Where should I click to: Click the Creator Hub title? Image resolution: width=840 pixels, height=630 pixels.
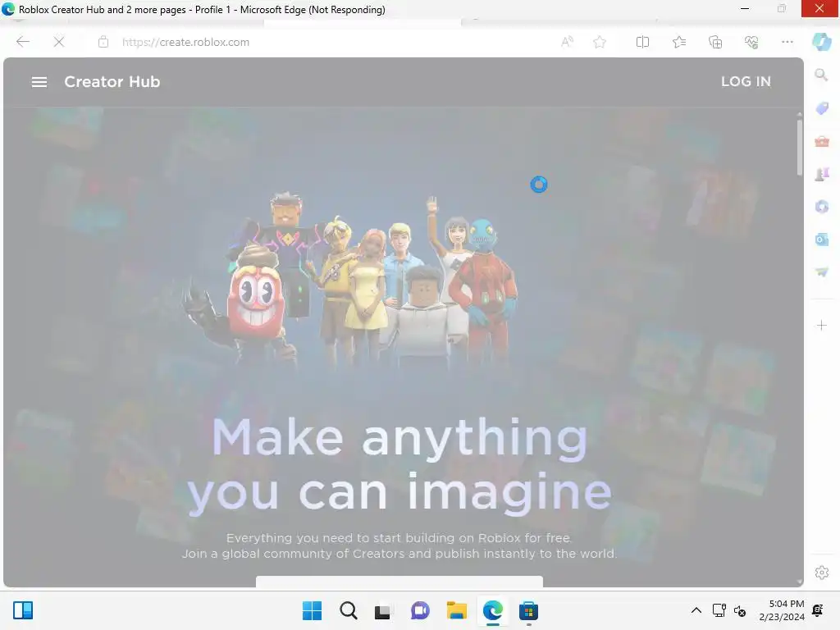pyautogui.click(x=112, y=81)
